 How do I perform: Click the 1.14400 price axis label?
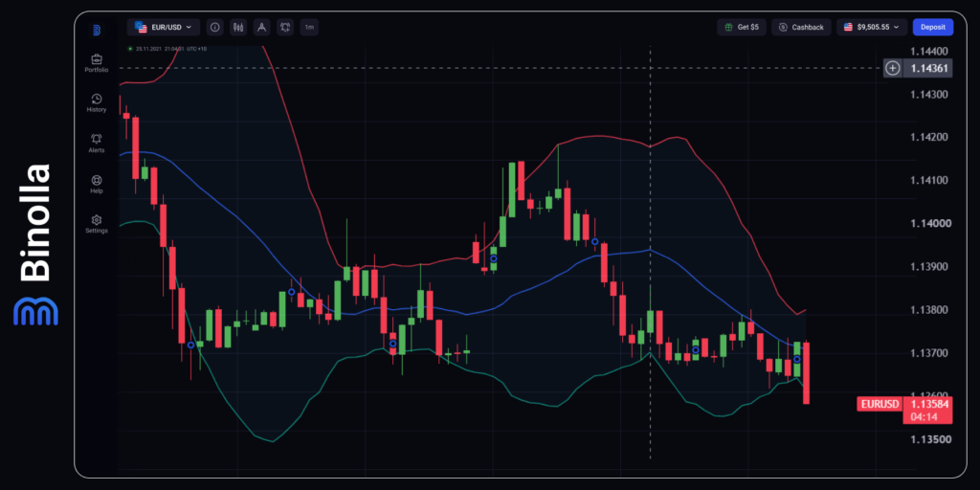pyautogui.click(x=927, y=51)
